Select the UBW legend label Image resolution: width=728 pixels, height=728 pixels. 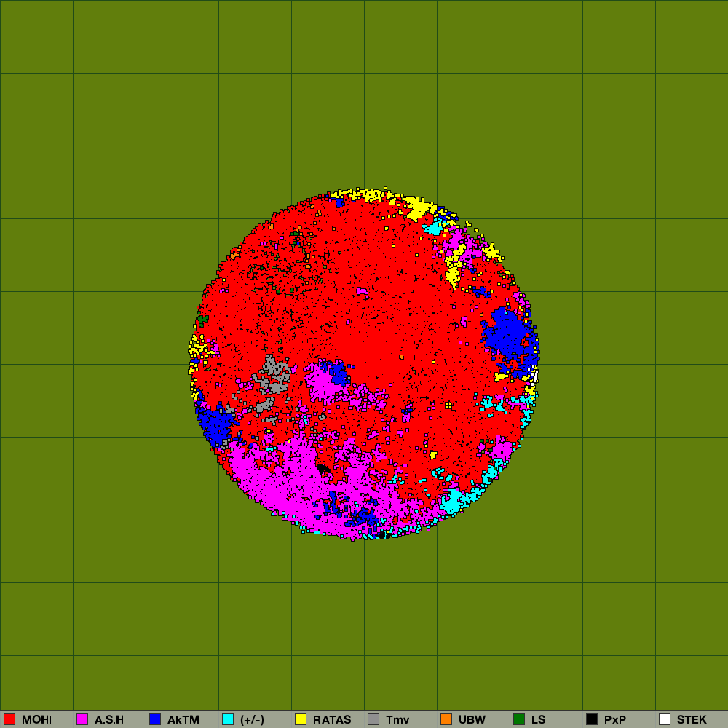pyautogui.click(x=472, y=720)
